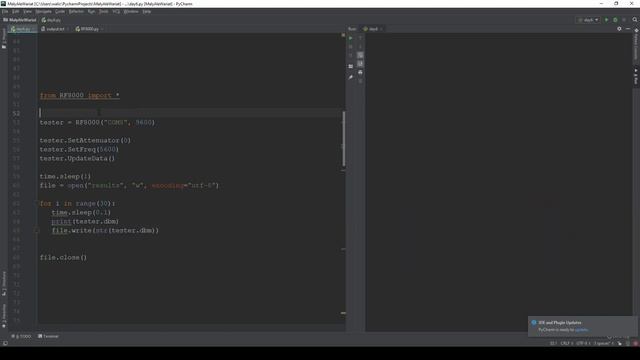The height and width of the screenshot is (360, 640).
Task: Toggle soft-wrap in Run console
Action: pyautogui.click(x=360, y=55)
